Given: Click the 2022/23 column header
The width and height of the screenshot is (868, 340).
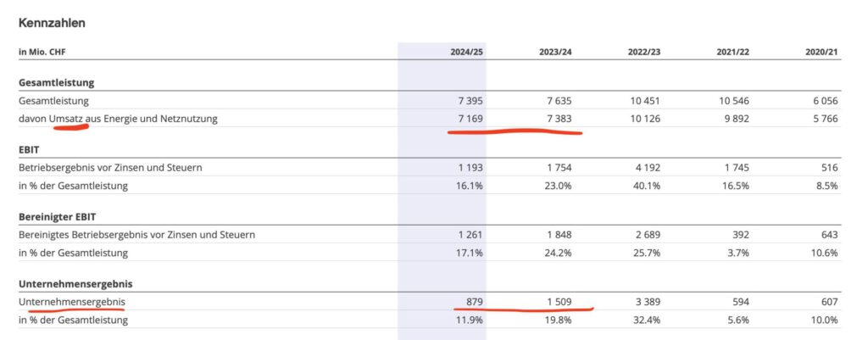Looking at the screenshot, I should pos(644,52).
